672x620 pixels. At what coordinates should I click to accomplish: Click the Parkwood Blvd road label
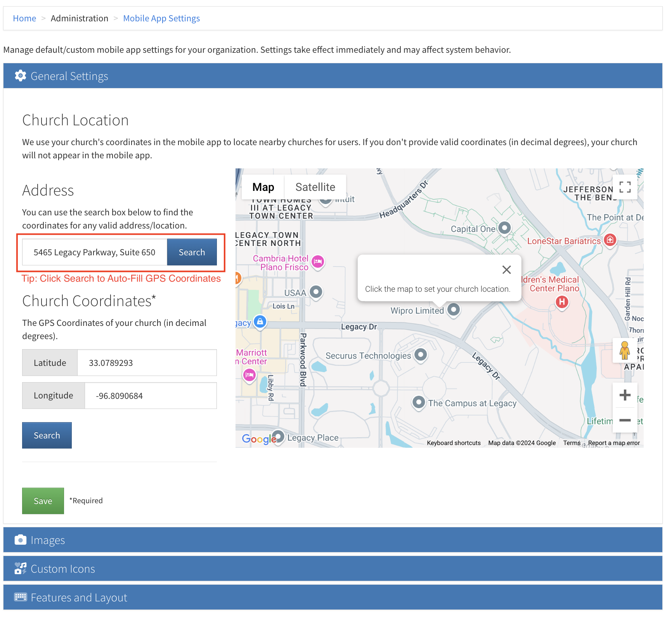pos(303,360)
